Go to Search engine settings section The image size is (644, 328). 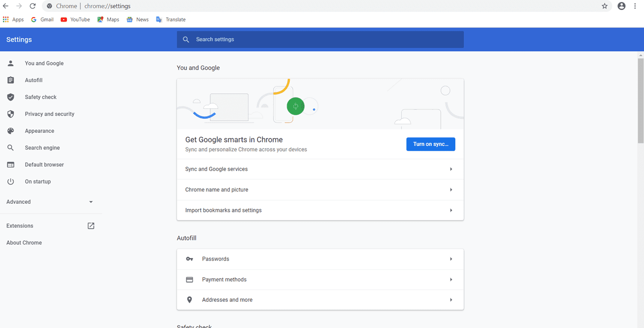pos(42,148)
